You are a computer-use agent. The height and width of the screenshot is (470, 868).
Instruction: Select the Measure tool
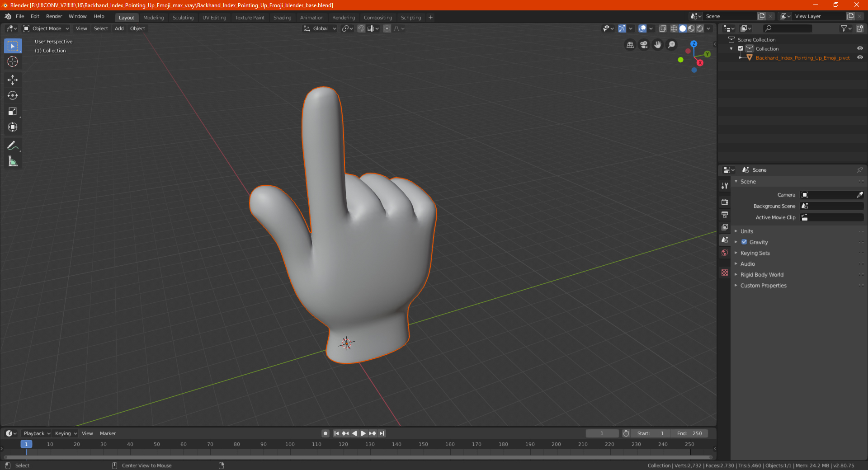tap(13, 161)
